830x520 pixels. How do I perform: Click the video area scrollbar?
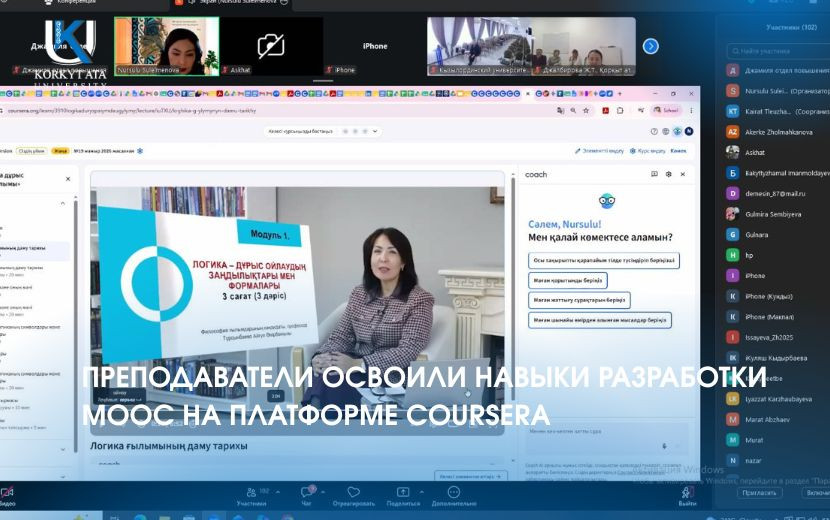pos(512,289)
